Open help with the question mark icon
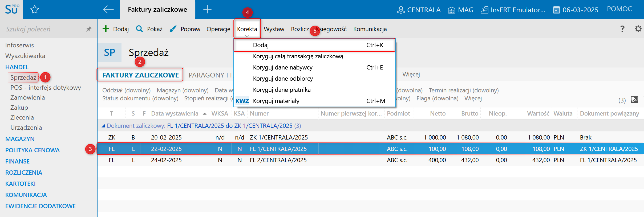This screenshot has width=644, height=217. click(x=622, y=28)
